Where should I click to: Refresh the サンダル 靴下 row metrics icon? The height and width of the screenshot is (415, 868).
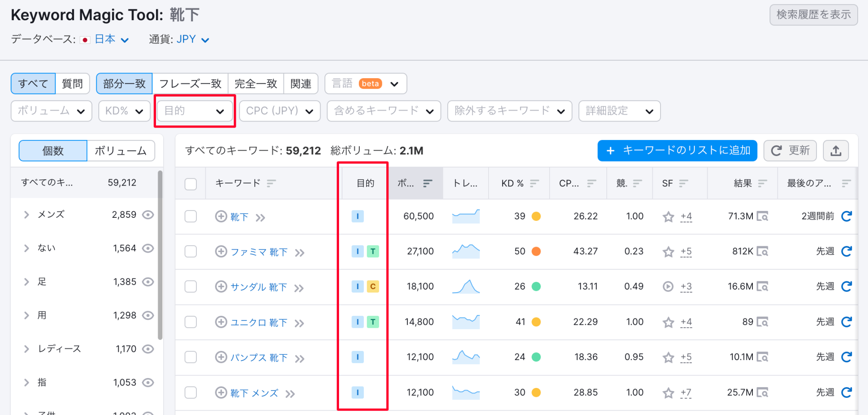tap(847, 287)
